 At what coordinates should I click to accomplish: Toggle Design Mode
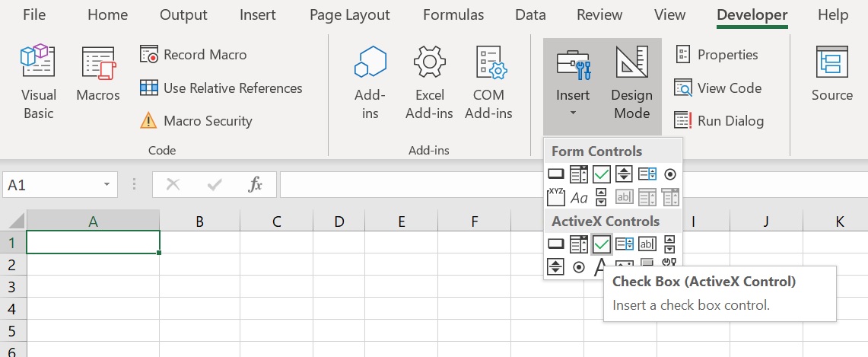(631, 82)
